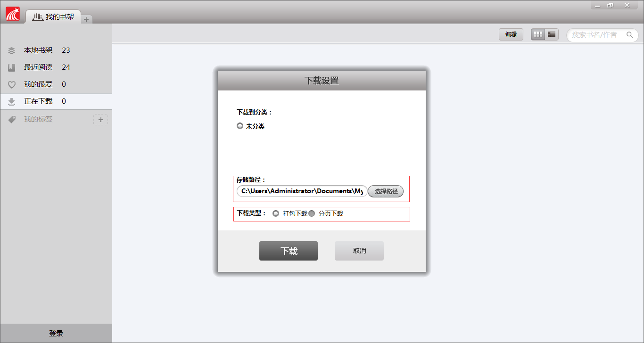The width and height of the screenshot is (644, 343).
Task: Choose 分页下载 download type
Action: pos(312,213)
